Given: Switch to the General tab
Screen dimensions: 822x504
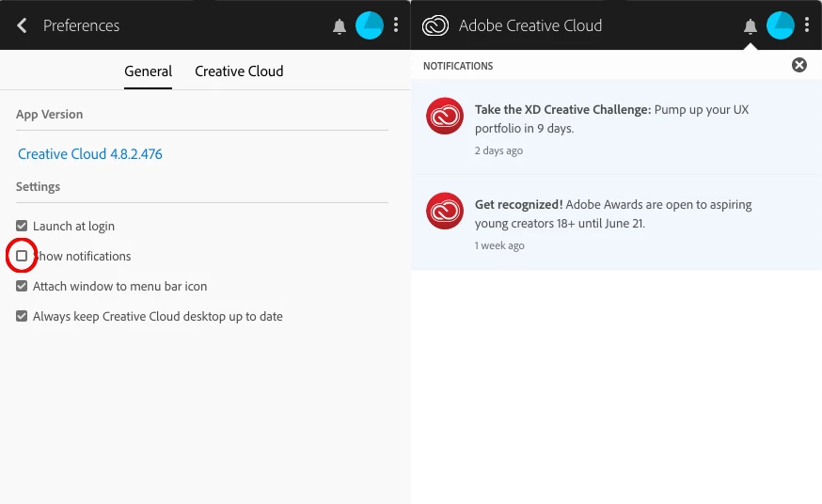Looking at the screenshot, I should [x=148, y=71].
